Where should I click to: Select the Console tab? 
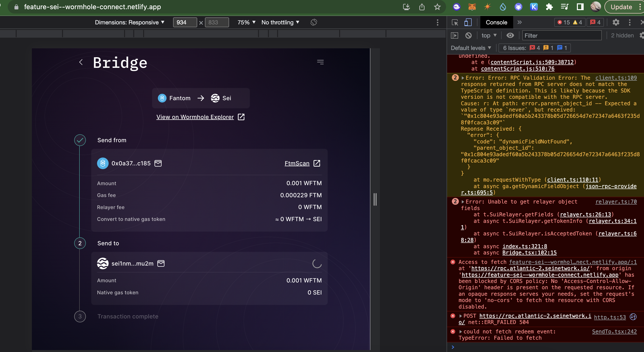(496, 22)
